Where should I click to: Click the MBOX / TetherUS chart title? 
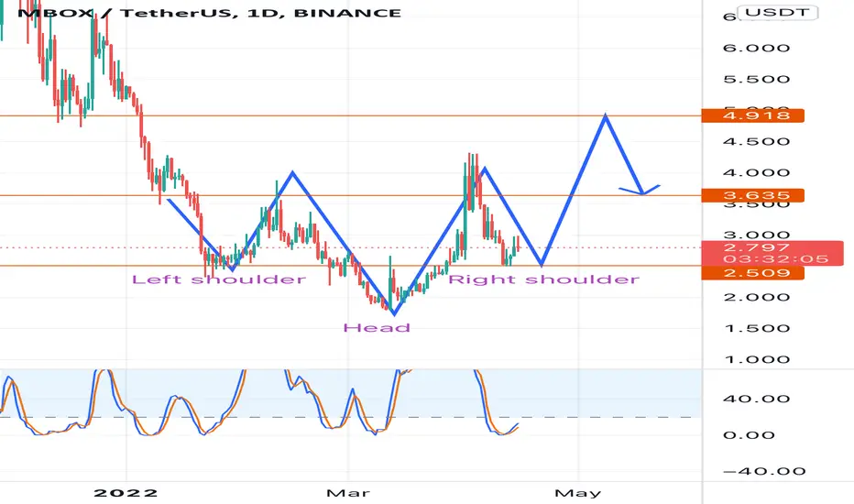[x=209, y=13]
